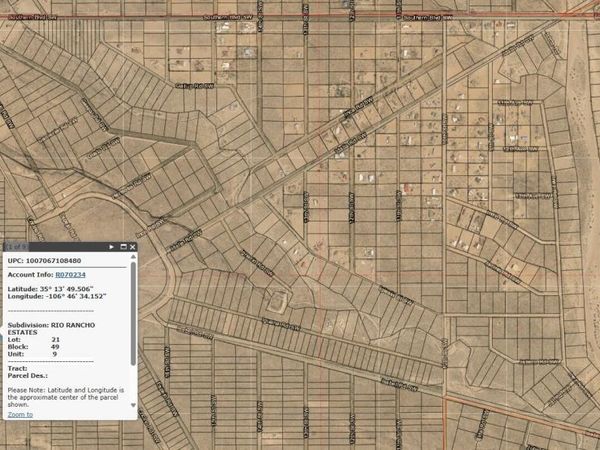Click the Lot value 21
The height and width of the screenshot is (450, 600).
[x=55, y=340]
